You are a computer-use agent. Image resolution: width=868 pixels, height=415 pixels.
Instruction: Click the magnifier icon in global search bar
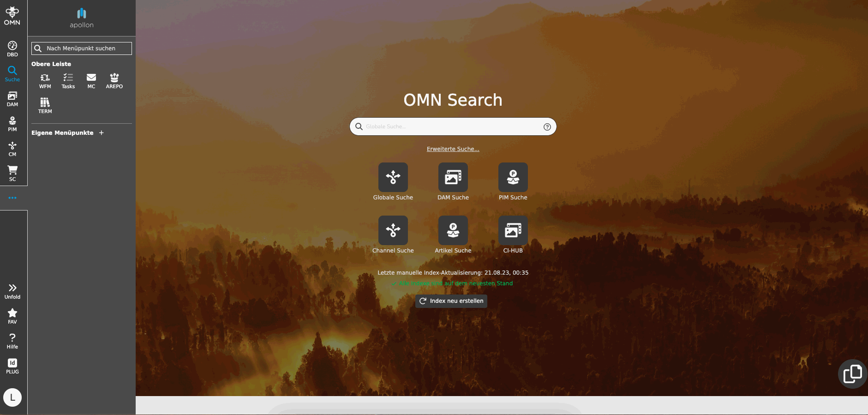359,126
